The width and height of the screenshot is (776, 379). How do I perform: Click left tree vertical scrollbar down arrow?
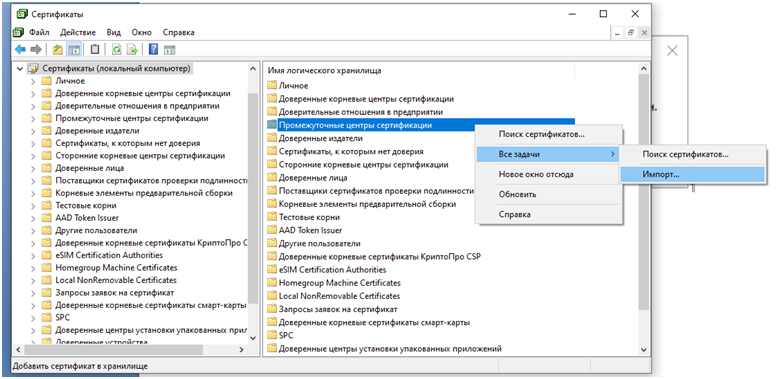coord(253,338)
